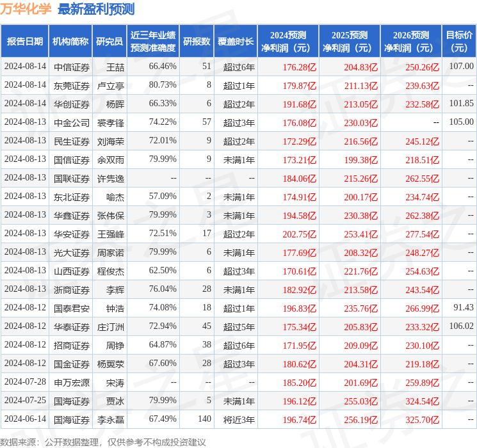Click the 106.02 target price value
The height and width of the screenshot is (448, 477).
pyautogui.click(x=461, y=326)
